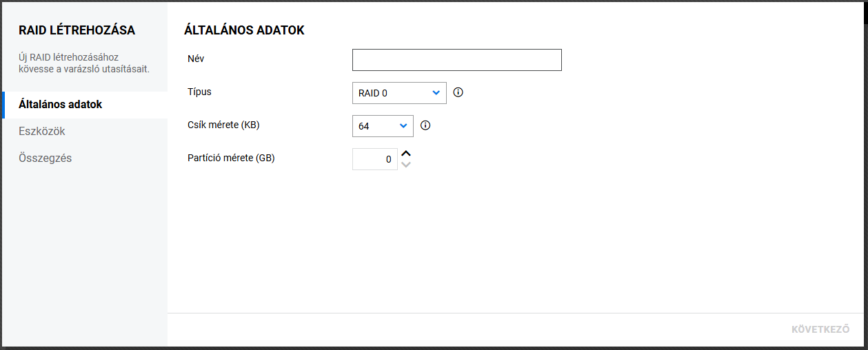Screen dimensions: 868x350
Task: Click the Csík mérete (KB) label
Action: tap(223, 125)
